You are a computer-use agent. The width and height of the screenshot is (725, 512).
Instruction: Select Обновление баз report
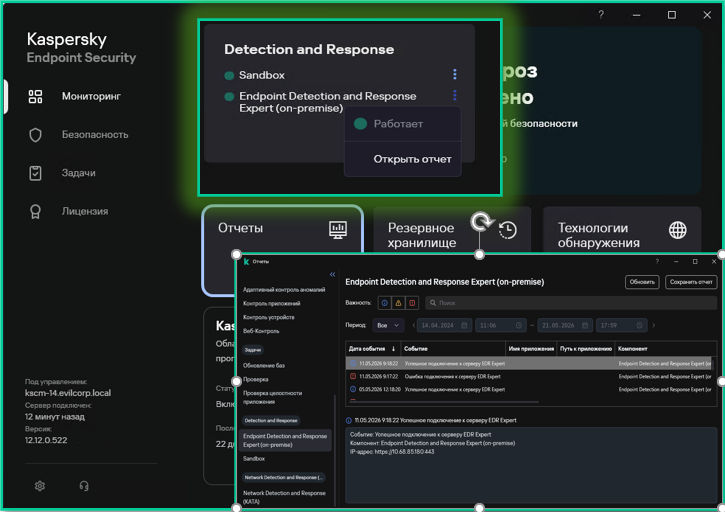pos(264,365)
